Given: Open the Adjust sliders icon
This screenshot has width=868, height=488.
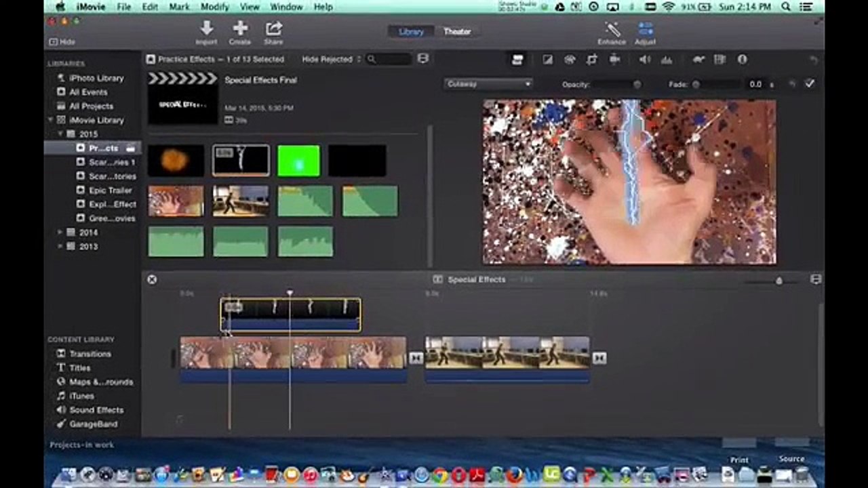Looking at the screenshot, I should pyautogui.click(x=645, y=29).
